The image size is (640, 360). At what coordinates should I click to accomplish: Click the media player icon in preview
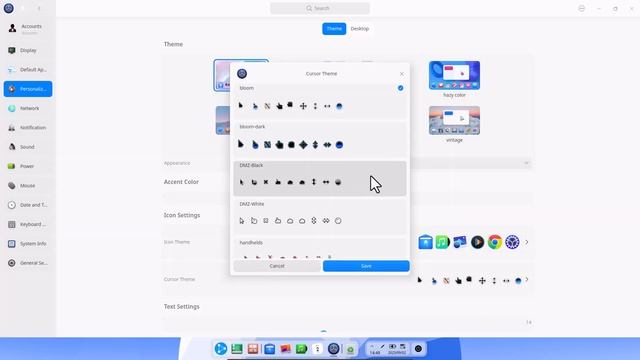pyautogui.click(x=477, y=242)
